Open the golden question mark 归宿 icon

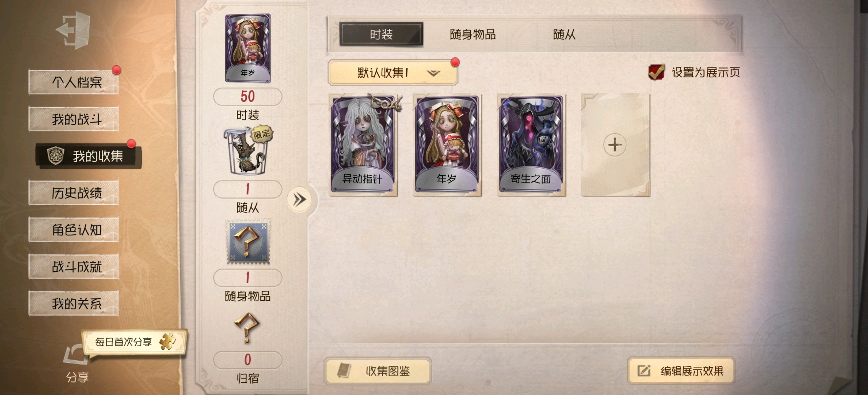tap(247, 327)
